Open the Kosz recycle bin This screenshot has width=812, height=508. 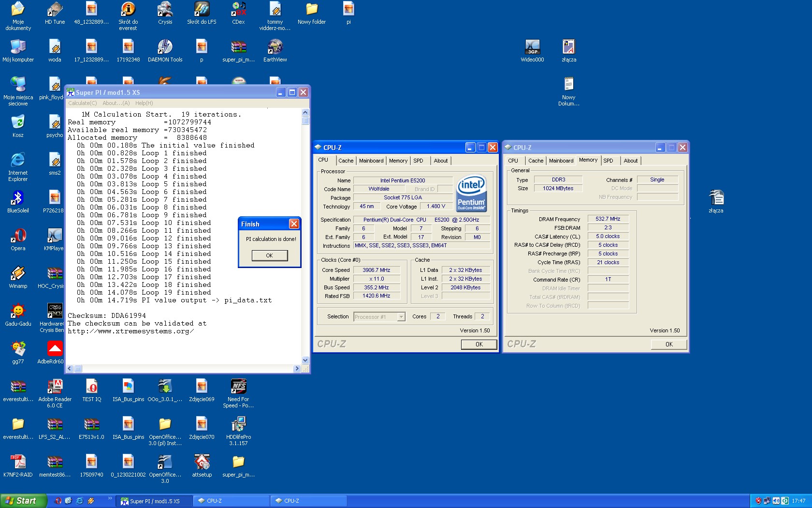(18, 123)
